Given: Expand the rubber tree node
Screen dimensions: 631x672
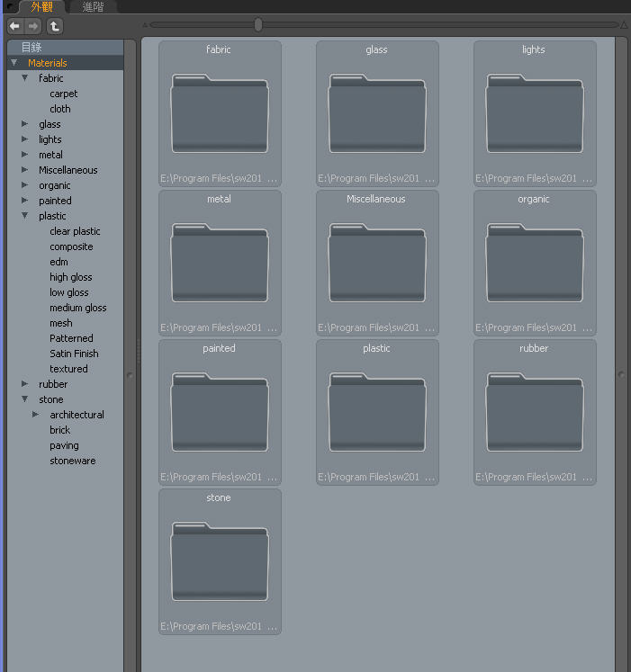Looking at the screenshot, I should (x=25, y=384).
